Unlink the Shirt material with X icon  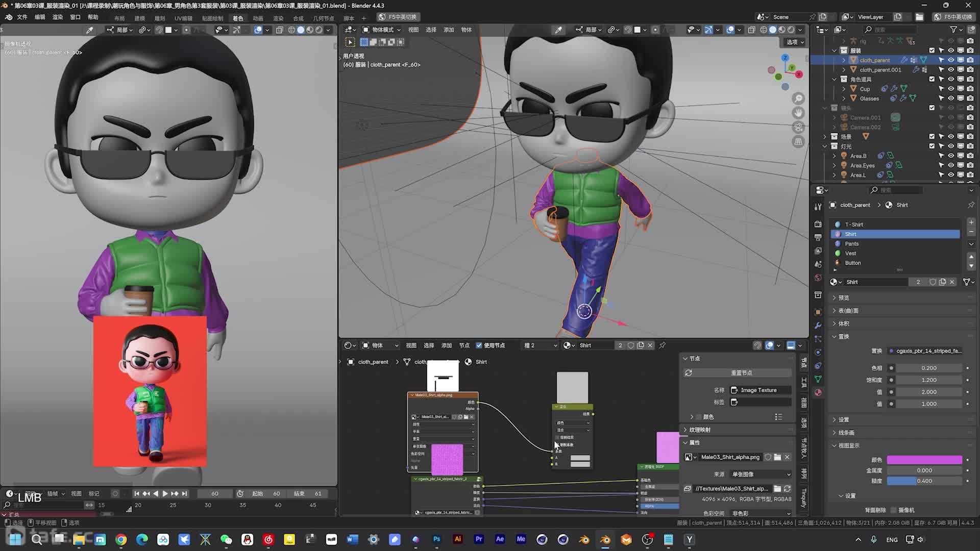952,282
